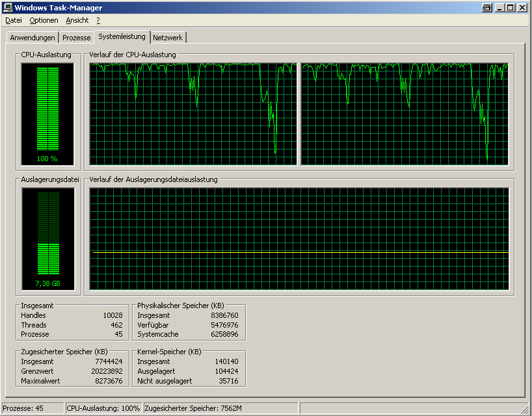This screenshot has height=416, width=532.
Task: Click the printer icon in title bar
Action: click(487, 7)
